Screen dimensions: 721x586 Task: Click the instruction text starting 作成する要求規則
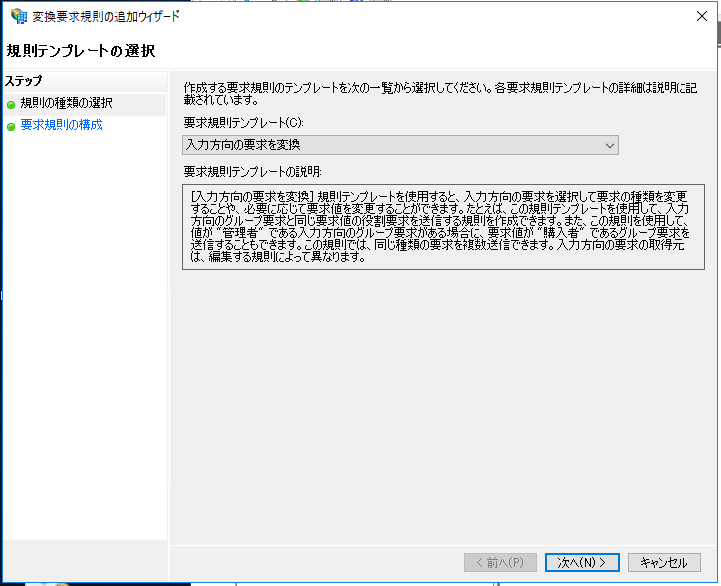440,93
